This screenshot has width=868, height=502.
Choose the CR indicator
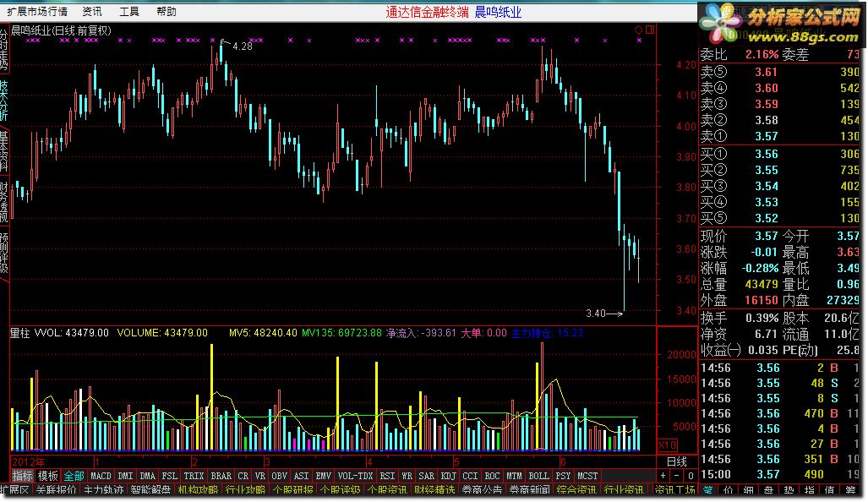[243, 476]
